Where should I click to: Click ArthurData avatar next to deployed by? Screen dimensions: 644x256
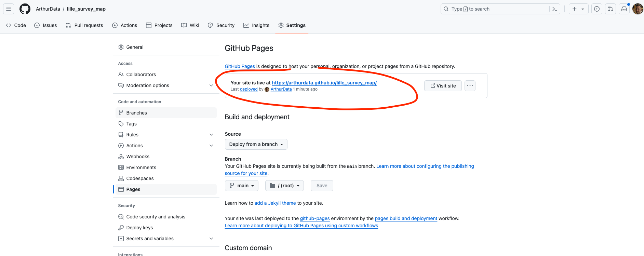coord(267,90)
